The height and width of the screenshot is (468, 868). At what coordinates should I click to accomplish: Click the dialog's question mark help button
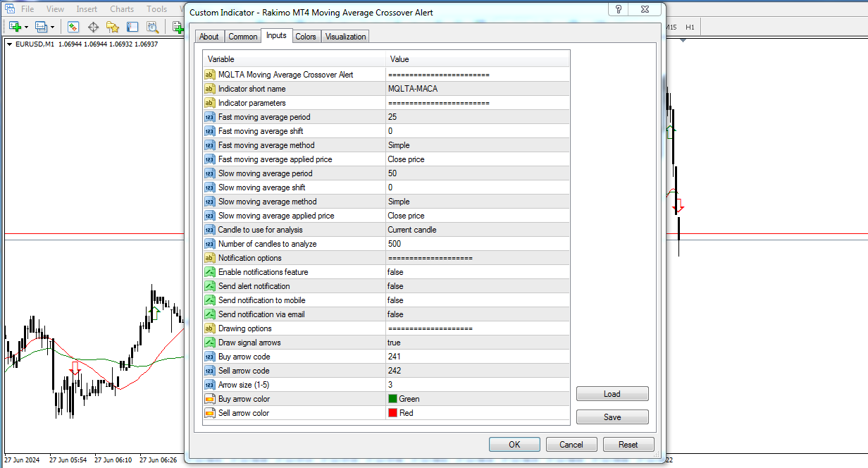tap(618, 10)
